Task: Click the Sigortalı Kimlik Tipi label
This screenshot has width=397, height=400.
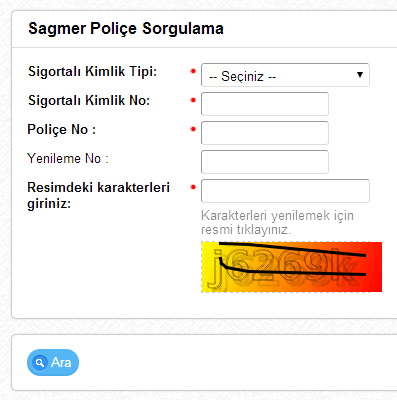Action: pyautogui.click(x=93, y=71)
